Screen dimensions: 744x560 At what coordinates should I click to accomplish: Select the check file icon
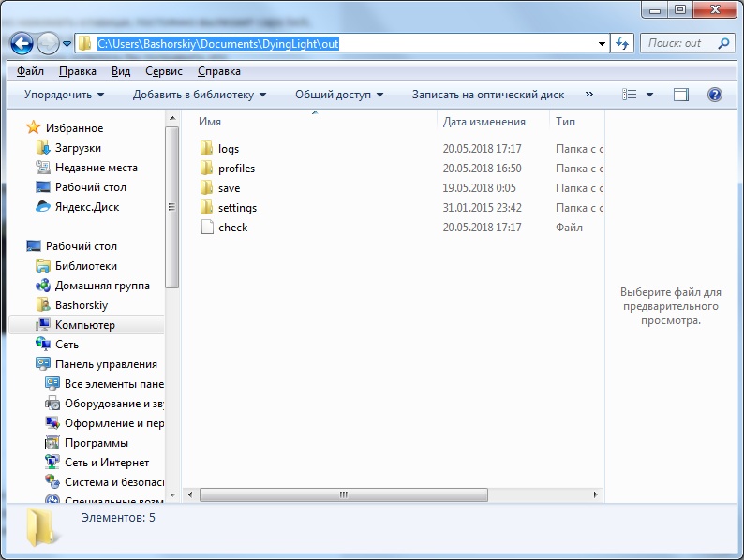208,228
